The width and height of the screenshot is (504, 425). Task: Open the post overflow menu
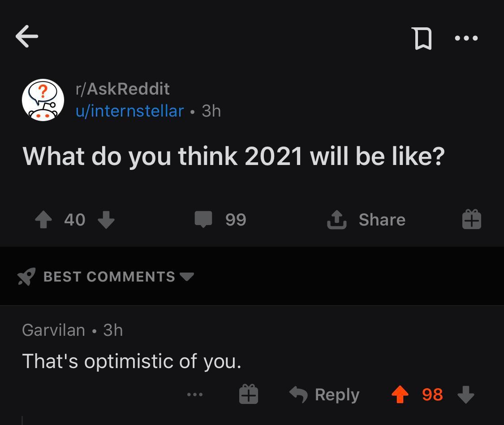tap(466, 38)
